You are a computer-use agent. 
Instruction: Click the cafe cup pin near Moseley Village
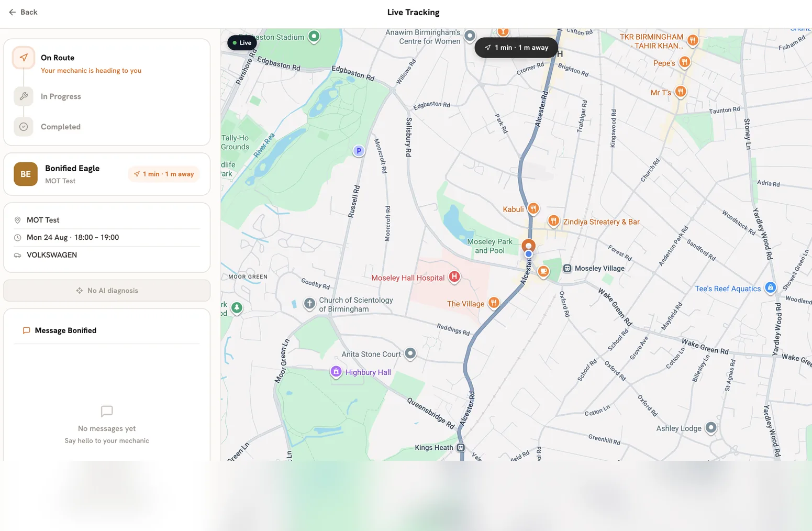coord(543,271)
